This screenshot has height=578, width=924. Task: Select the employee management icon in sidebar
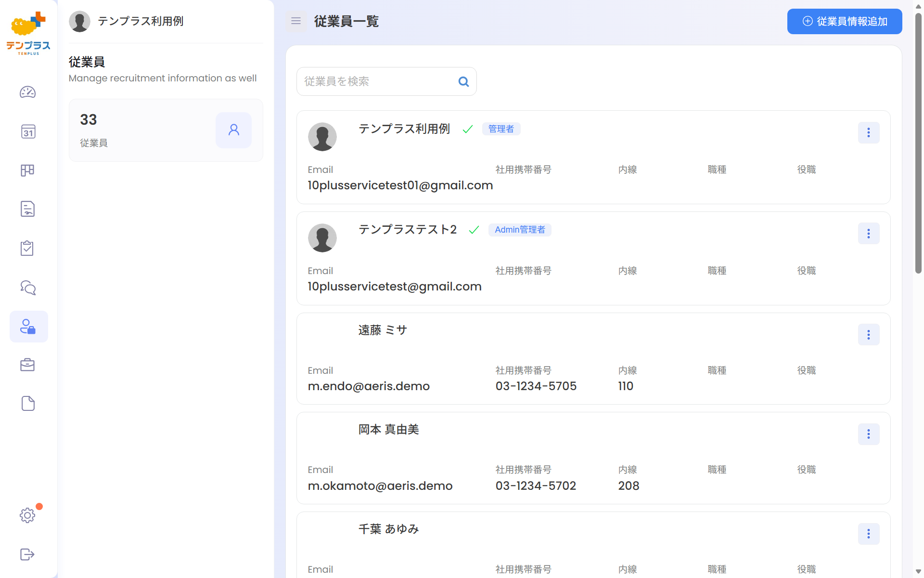(x=28, y=327)
